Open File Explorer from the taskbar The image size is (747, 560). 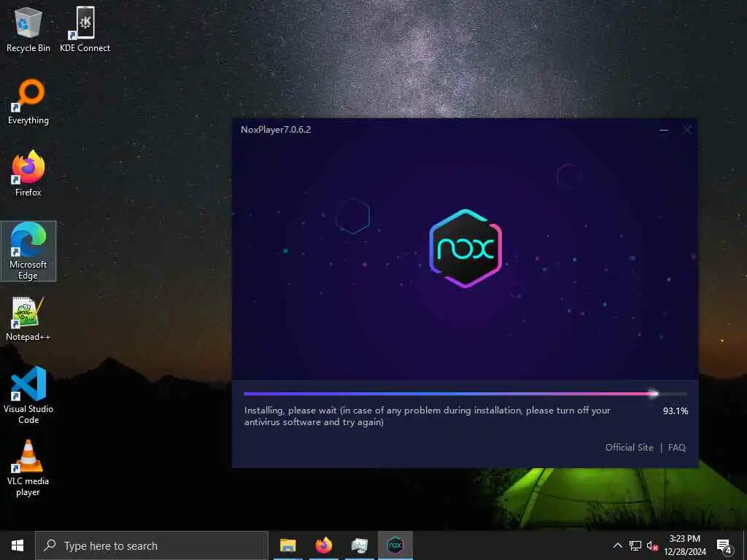[x=287, y=545]
